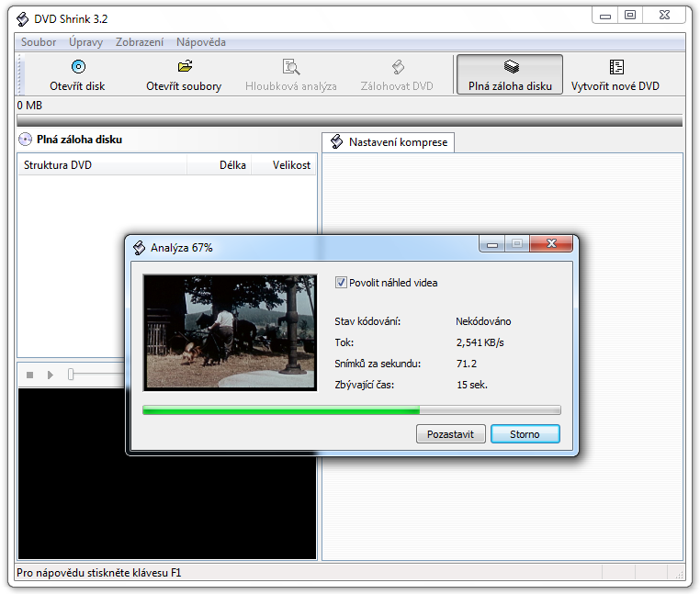Click the Otevřít soubory folder icon
The image size is (700, 594).
pos(185,66)
